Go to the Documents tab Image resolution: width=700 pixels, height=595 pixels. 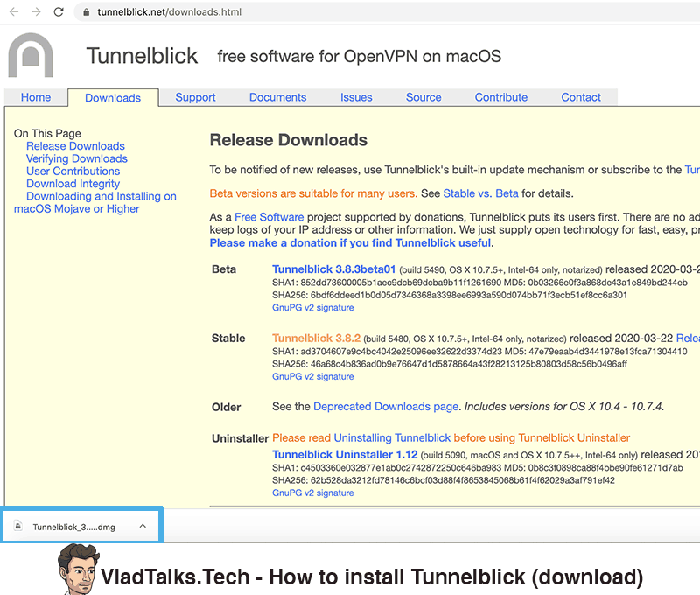[277, 97]
